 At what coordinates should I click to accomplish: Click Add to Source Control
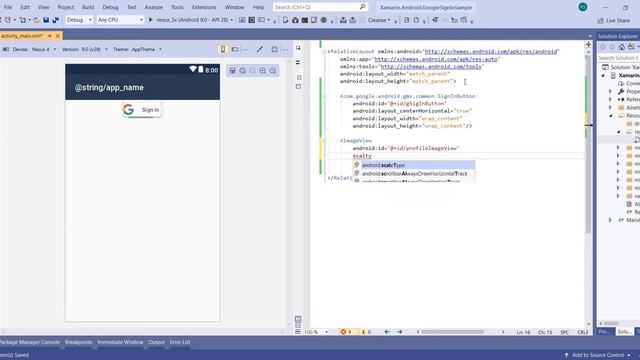(598, 355)
